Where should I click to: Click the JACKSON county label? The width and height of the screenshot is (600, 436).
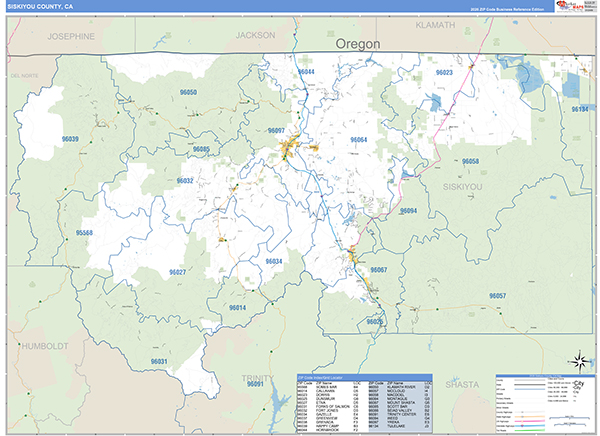click(255, 35)
